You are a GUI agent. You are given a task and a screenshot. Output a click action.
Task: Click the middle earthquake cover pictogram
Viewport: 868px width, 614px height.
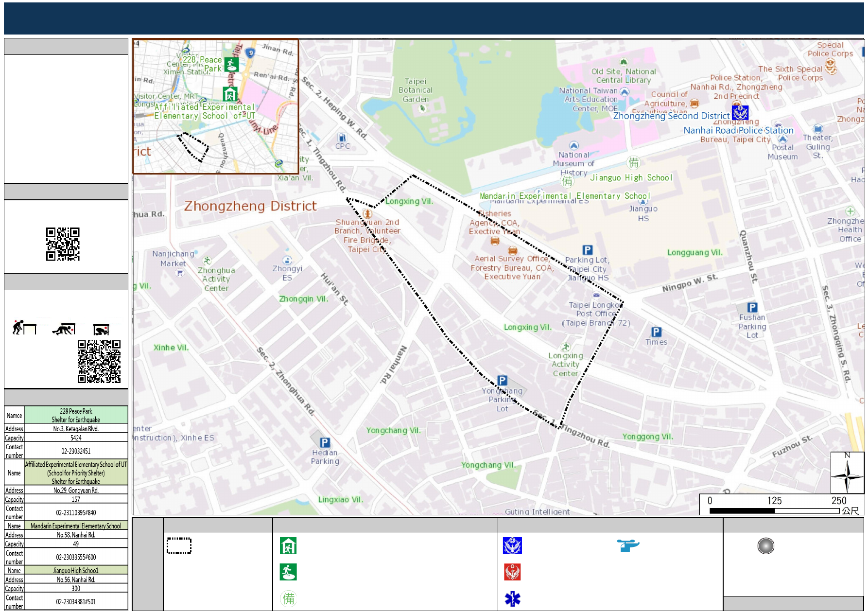(x=64, y=329)
